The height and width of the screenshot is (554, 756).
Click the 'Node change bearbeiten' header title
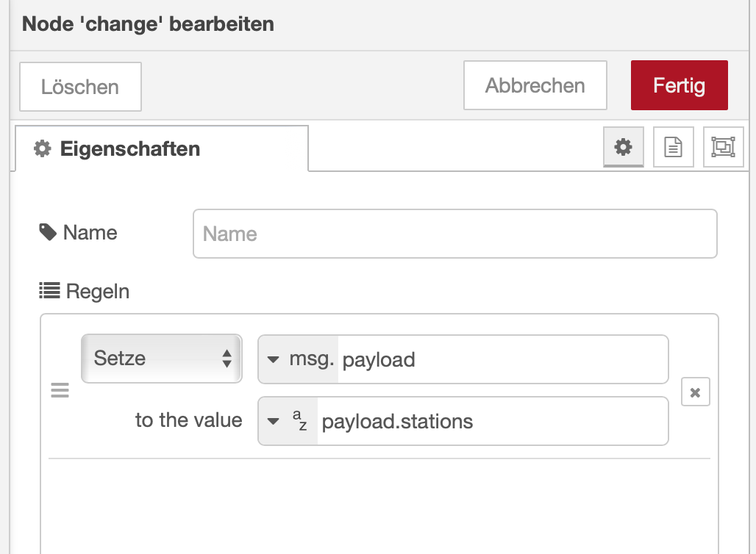coord(148,24)
